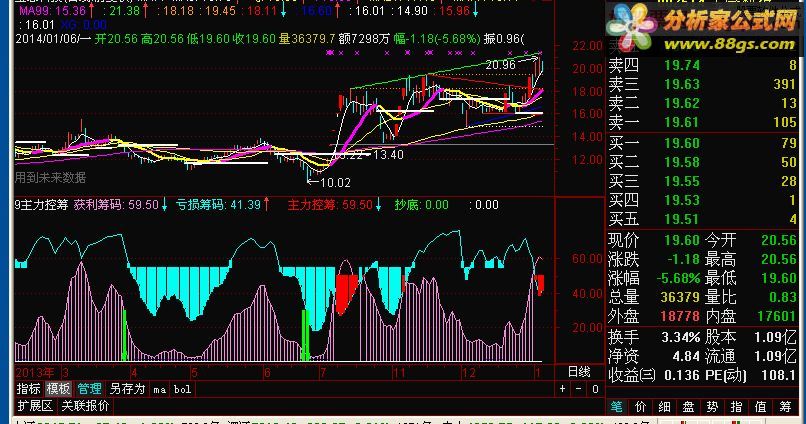The height and width of the screenshot is (424, 806).
Task: Click the 买五 19.51 bid row
Action: click(702, 219)
